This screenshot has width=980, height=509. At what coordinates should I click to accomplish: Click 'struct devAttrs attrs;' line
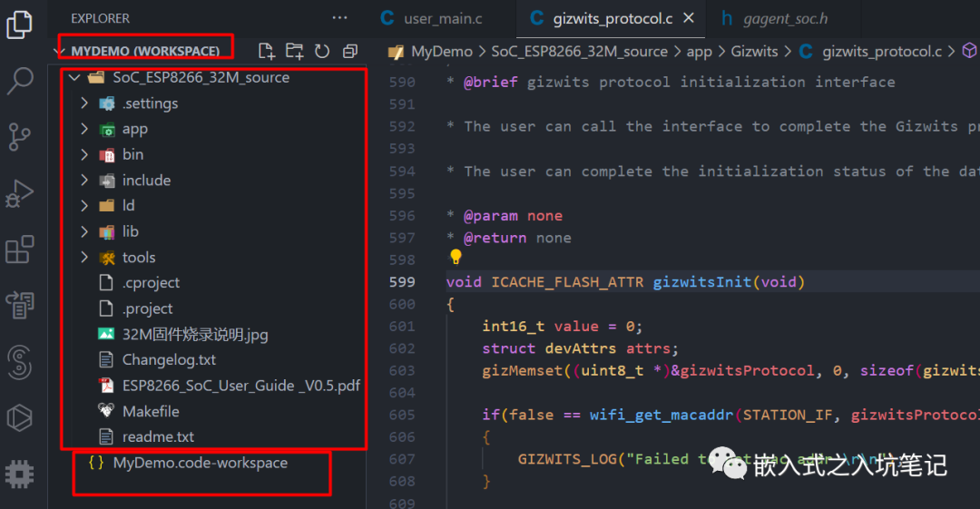click(x=580, y=349)
